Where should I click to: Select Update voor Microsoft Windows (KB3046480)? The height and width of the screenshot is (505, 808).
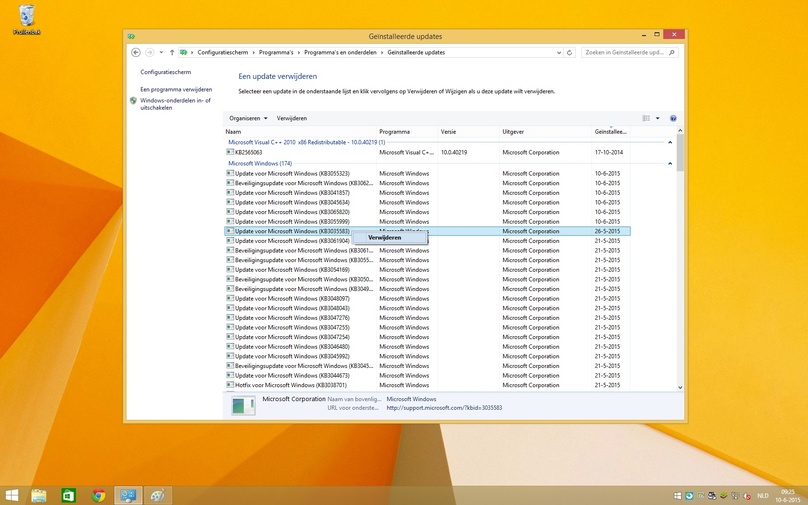tap(427, 347)
